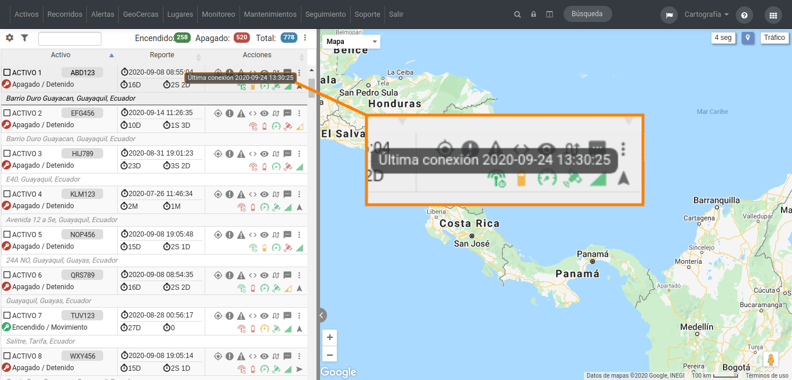This screenshot has width=792, height=380.
Task: Check the ACTIVO 5 checkbox
Action: (7, 234)
